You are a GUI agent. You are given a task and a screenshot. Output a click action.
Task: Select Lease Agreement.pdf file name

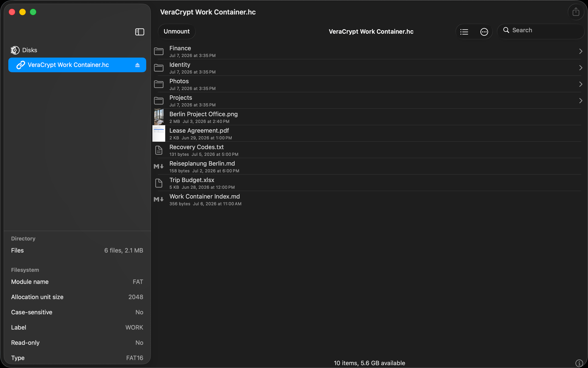click(199, 131)
